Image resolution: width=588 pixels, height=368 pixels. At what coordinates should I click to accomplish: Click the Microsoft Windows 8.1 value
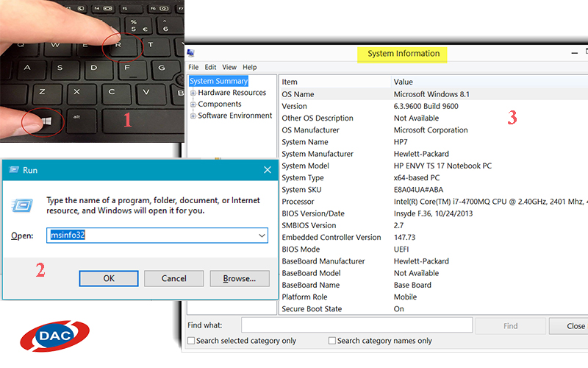click(431, 94)
